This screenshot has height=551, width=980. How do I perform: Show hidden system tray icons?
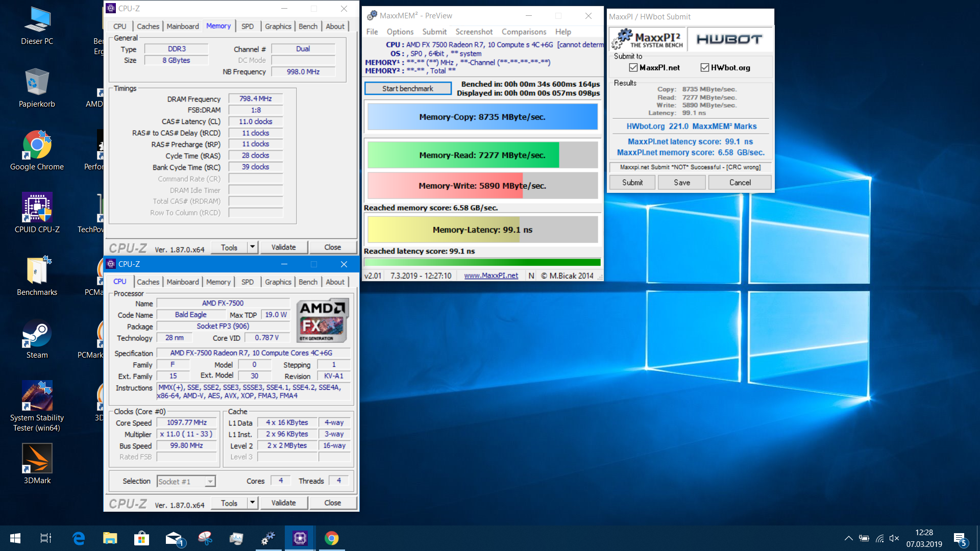click(848, 538)
